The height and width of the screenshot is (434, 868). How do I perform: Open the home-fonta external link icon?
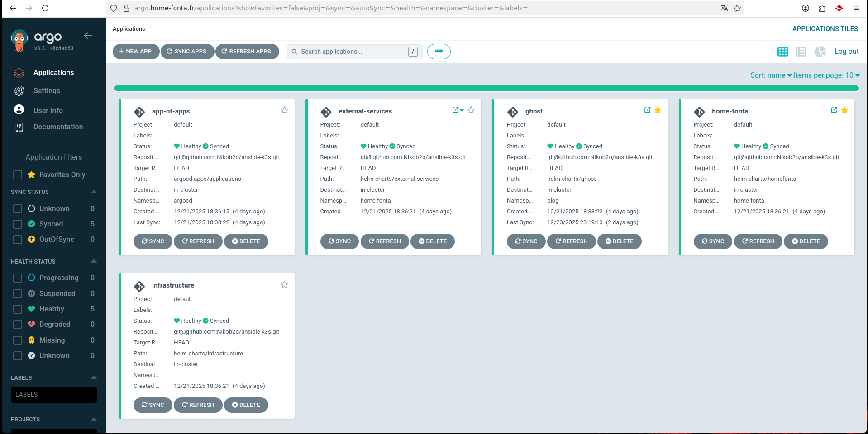point(834,110)
